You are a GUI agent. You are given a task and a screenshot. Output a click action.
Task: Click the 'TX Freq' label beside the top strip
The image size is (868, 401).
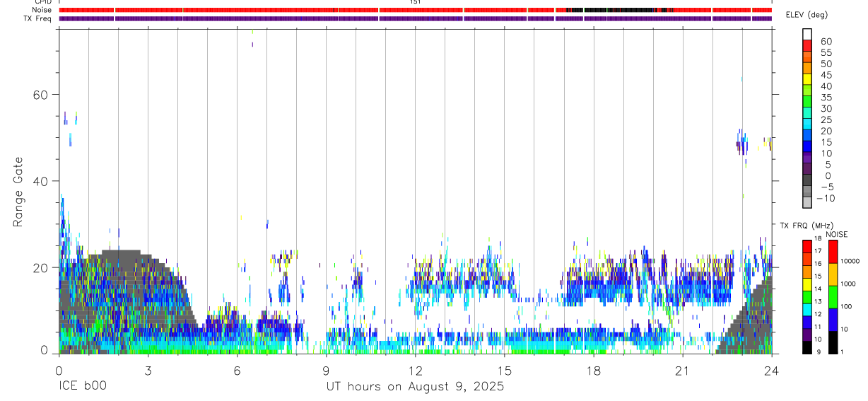click(38, 18)
